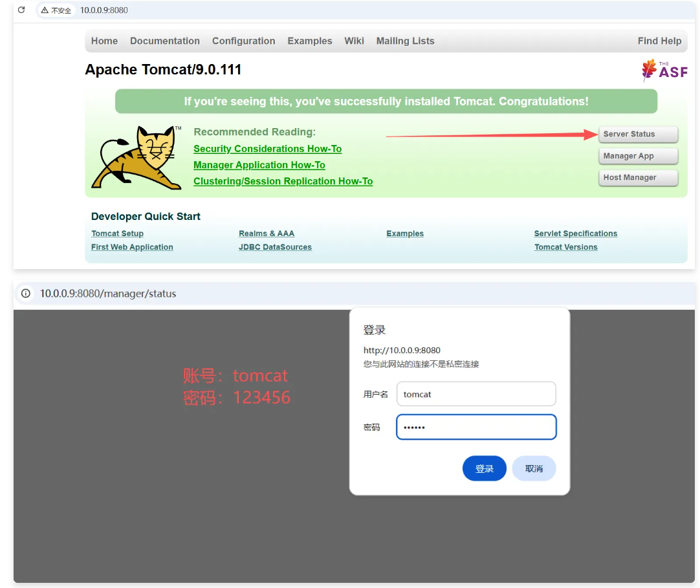Click the Tomcat cat mascot image
Screen dimensions: 700x588
coord(137,157)
